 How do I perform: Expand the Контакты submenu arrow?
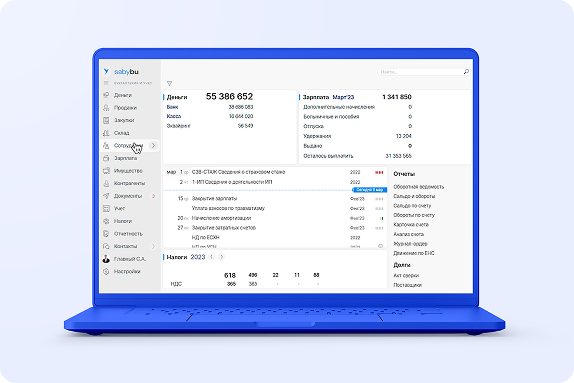(153, 246)
